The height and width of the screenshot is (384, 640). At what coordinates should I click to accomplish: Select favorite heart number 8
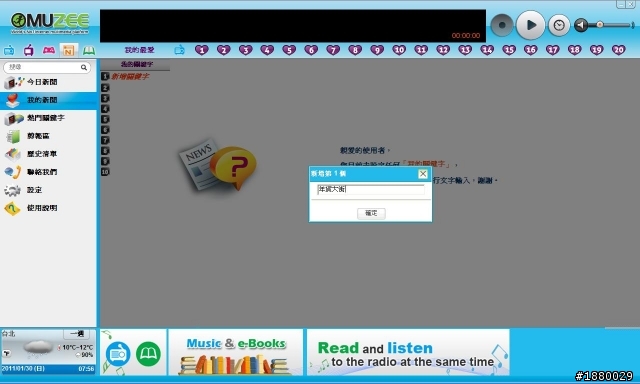[355, 50]
